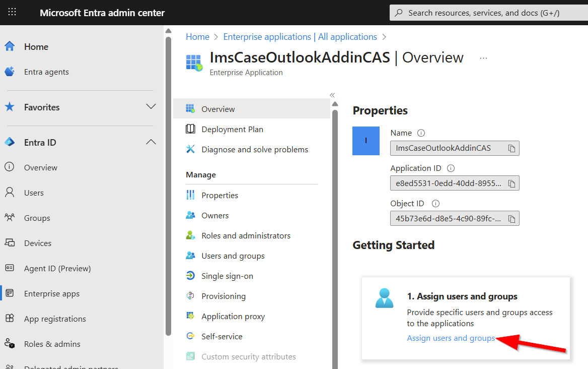
Task: Click the Enterprise apps icon
Action: click(10, 293)
